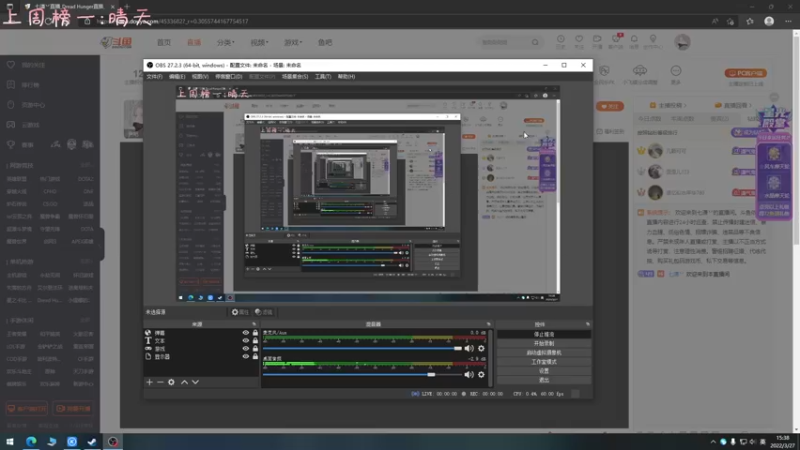This screenshot has height=450, width=800.
Task: Expand the 游戏 dropdown in the Douyu nav
Action: [293, 42]
